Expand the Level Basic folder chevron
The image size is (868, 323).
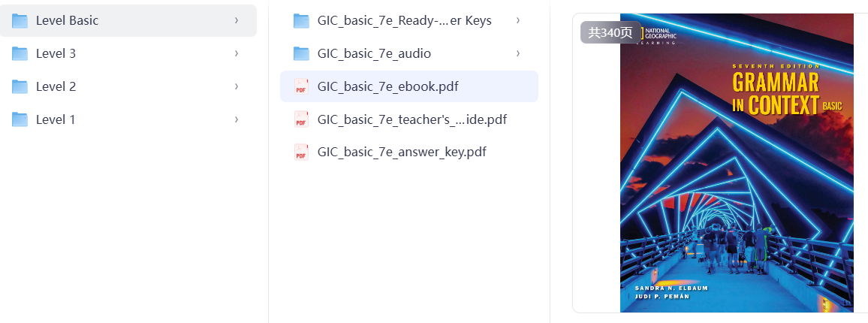236,20
